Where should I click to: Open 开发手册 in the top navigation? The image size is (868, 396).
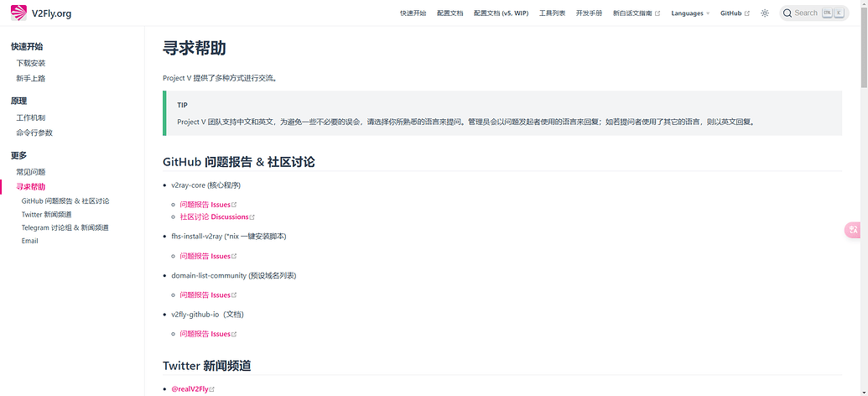(589, 13)
